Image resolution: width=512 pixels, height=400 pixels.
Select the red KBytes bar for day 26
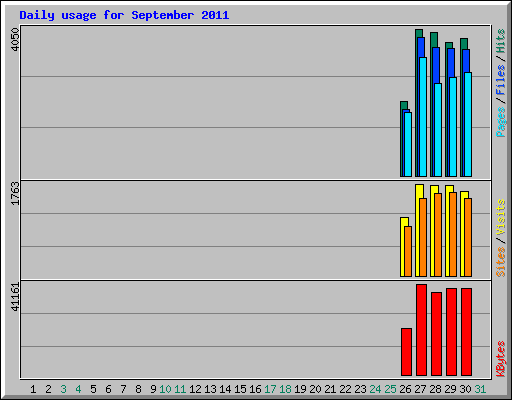point(406,352)
